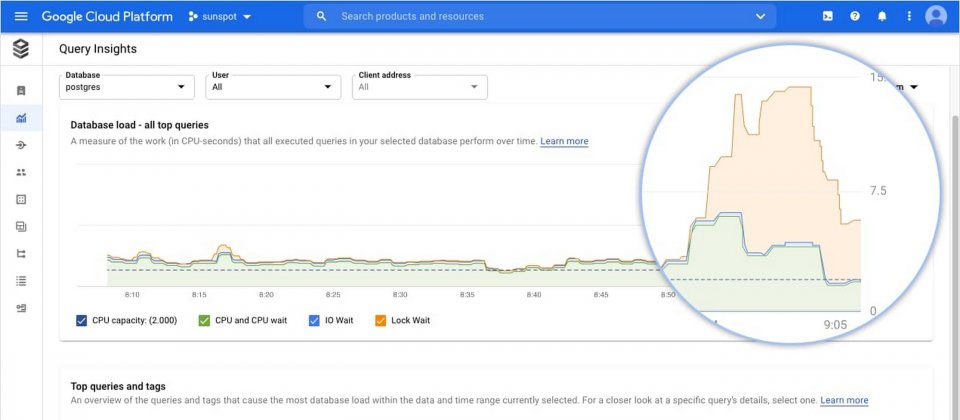This screenshot has height=420, width=960.
Task: Open the Replicas branch icon in sidebar
Action: [x=21, y=253]
